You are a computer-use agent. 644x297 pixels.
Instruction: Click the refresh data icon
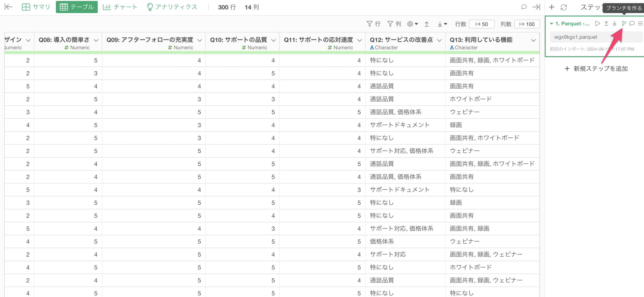tap(564, 7)
